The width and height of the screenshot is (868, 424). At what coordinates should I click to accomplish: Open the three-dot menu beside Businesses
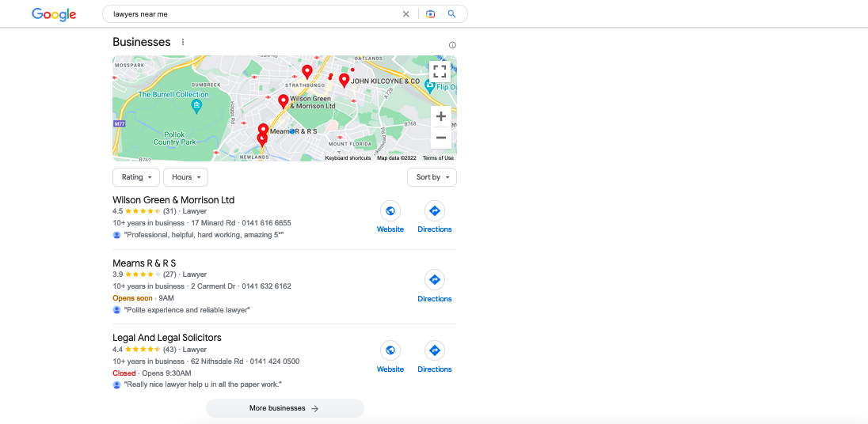[x=183, y=42]
